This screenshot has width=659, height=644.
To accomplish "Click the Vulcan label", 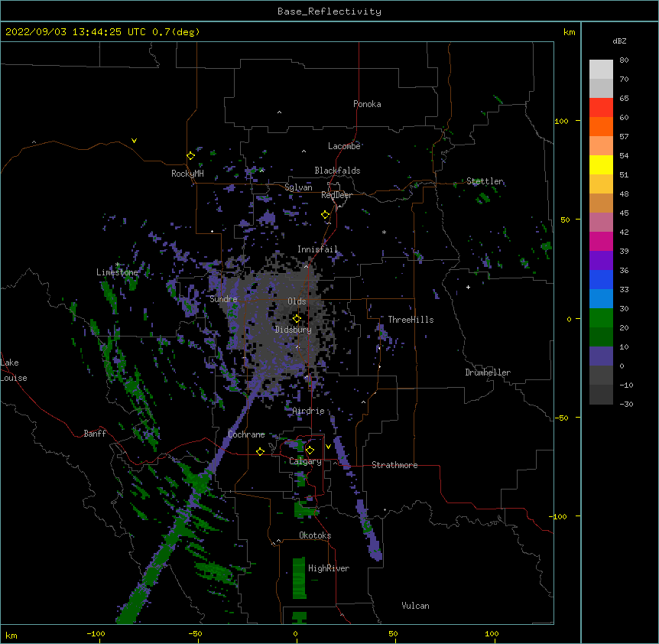I will point(415,606).
